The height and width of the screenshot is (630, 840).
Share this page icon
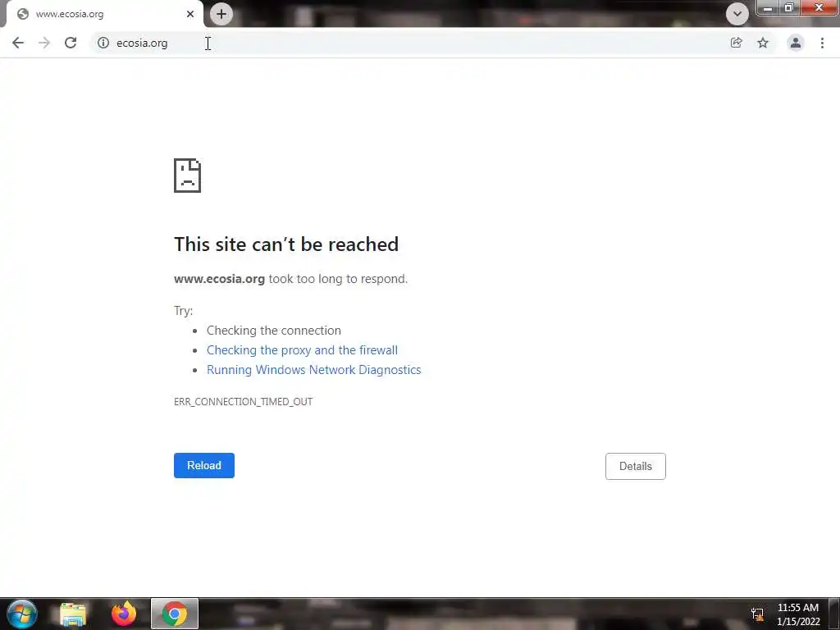pyautogui.click(x=737, y=43)
